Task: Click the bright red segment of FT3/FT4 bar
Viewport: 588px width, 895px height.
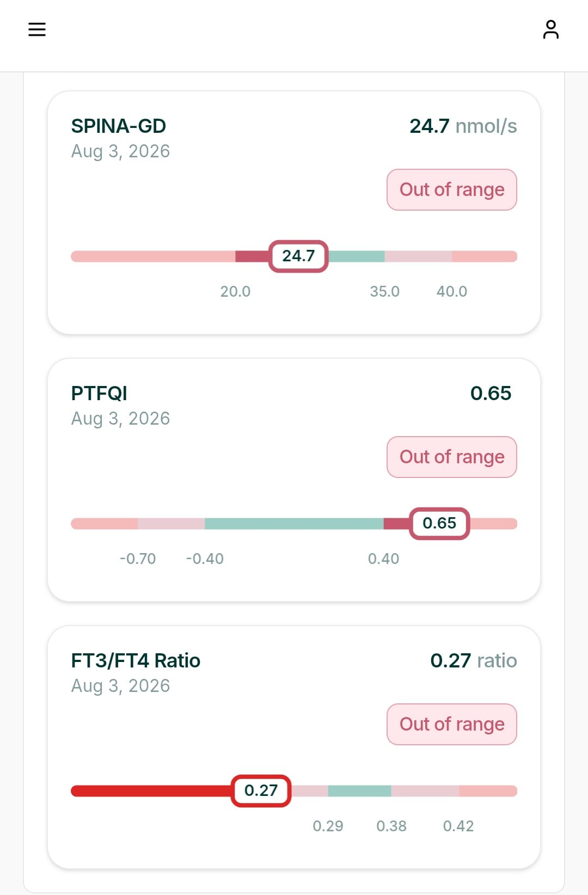Action: coord(151,791)
